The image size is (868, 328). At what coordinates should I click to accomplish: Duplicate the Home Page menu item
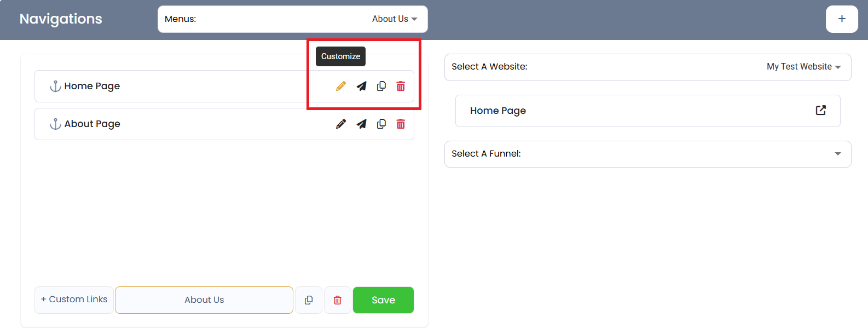[x=381, y=86]
